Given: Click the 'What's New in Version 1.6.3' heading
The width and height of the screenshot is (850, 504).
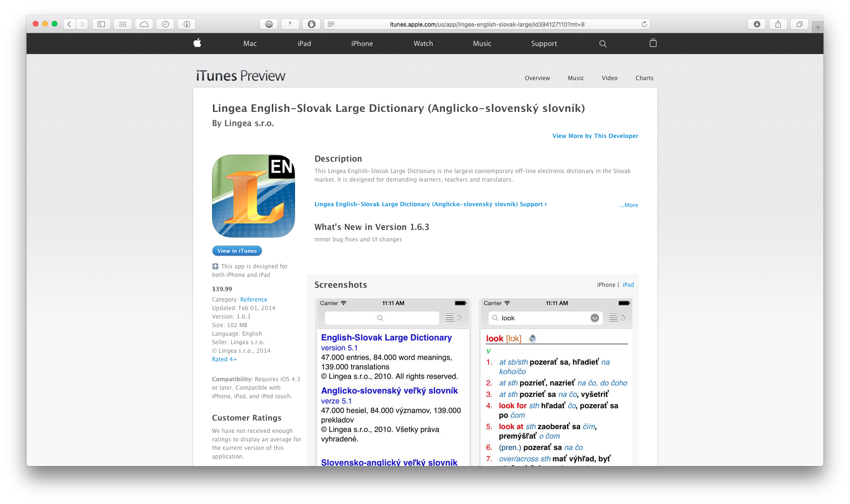Looking at the screenshot, I should (x=372, y=227).
